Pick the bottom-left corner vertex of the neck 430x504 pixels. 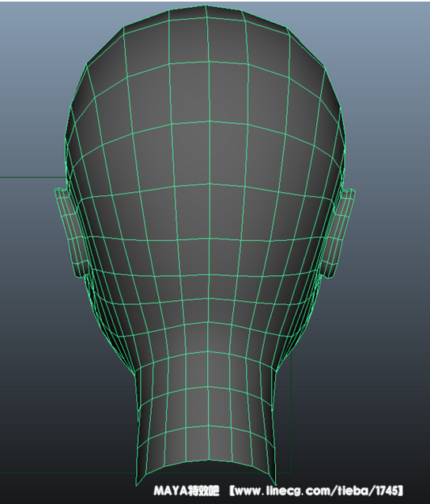(x=136, y=485)
